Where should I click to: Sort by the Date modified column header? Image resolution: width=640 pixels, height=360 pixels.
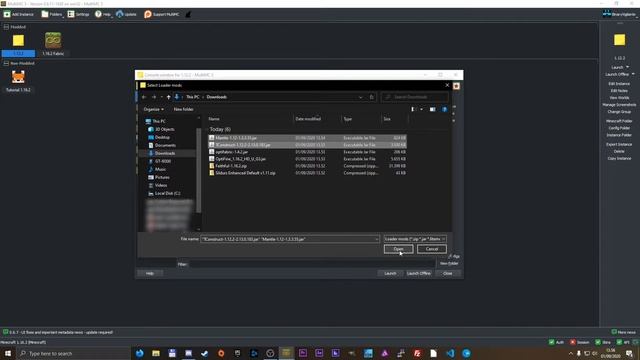coord(308,119)
